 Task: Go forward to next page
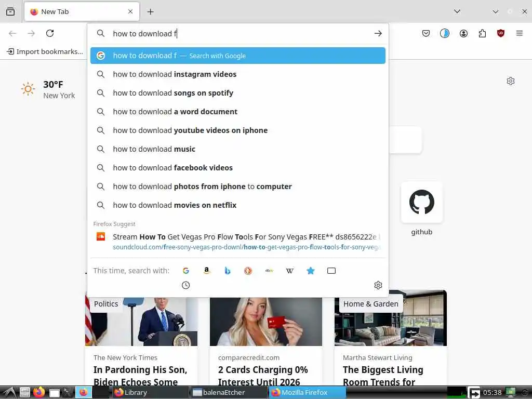31,33
